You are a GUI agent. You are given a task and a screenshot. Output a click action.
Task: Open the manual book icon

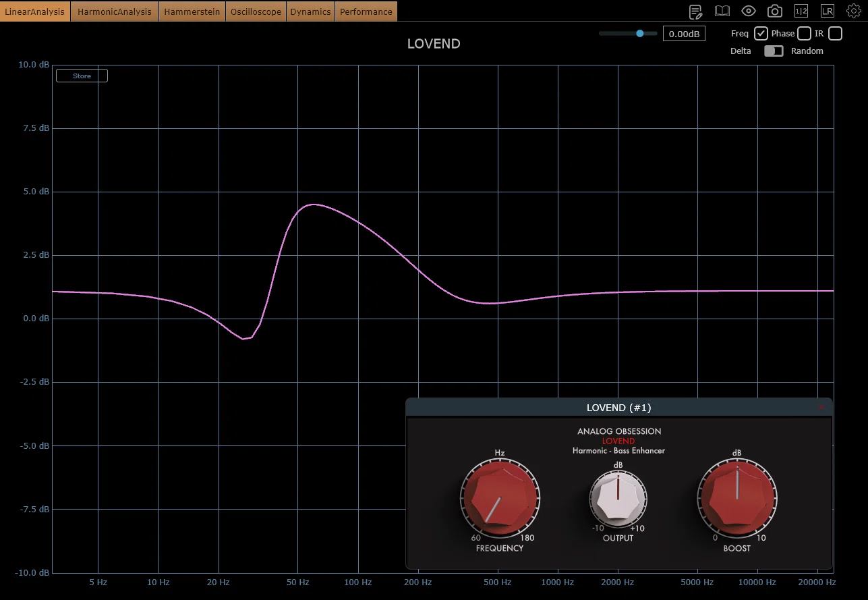tap(722, 11)
